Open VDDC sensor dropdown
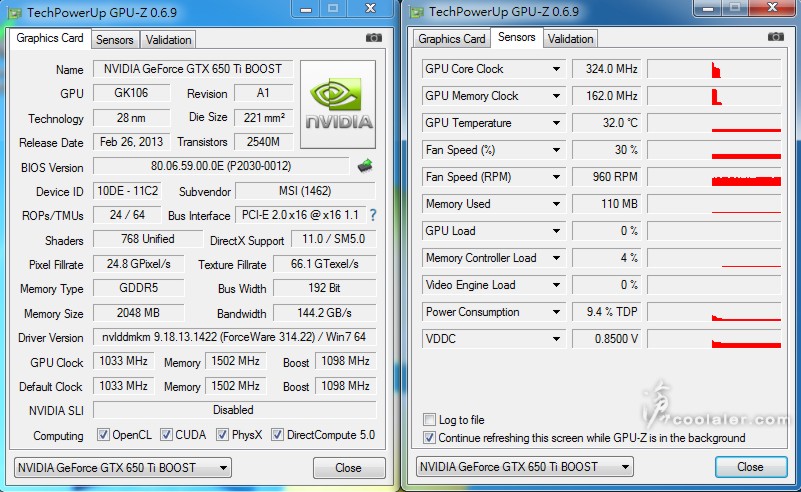 tap(556, 339)
